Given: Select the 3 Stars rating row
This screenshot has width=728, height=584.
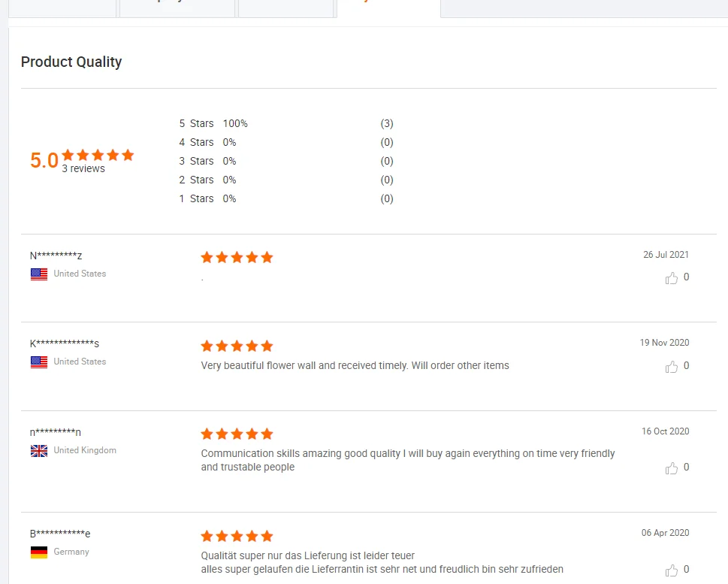Looking at the screenshot, I should (x=196, y=161).
